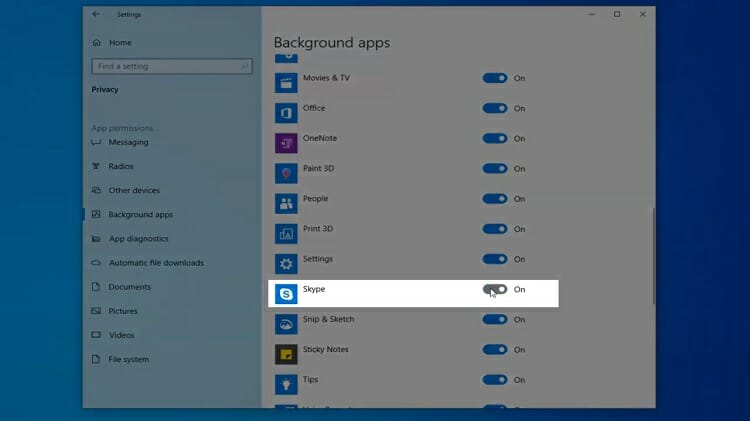Viewport: 750px width, 421px height.
Task: Click the Videos sidebar icon
Action: (96, 335)
